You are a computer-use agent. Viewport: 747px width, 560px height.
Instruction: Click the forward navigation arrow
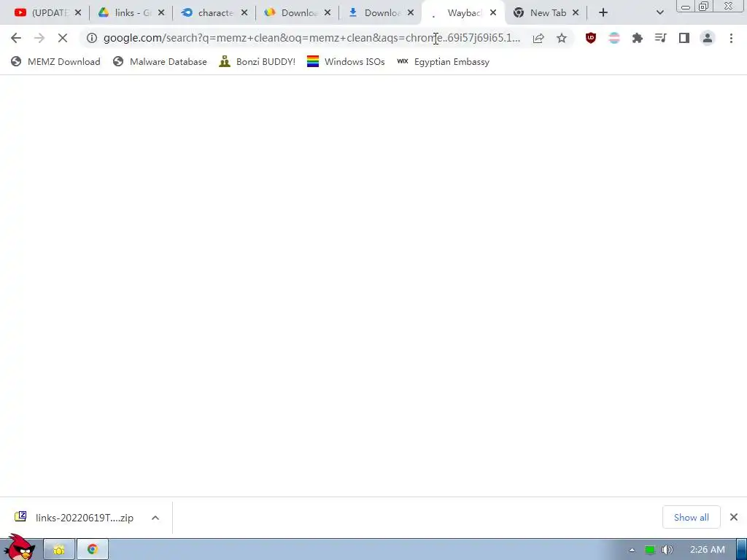[x=39, y=38]
